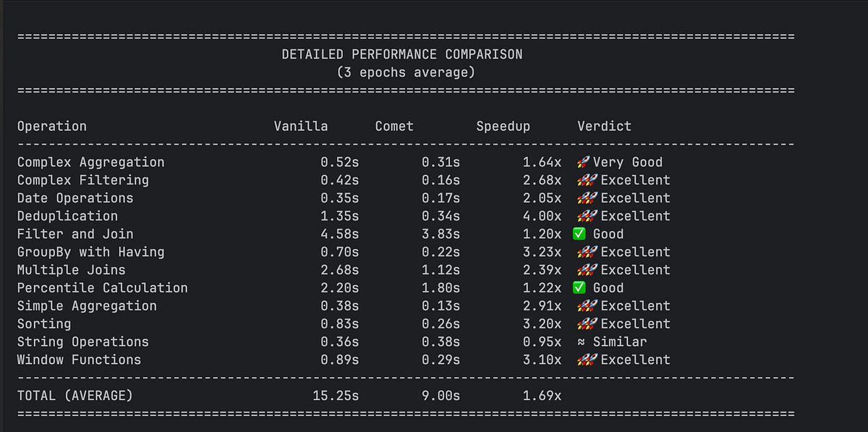868x432 pixels.
Task: Select the 'Deduplication' operation name
Action: click(67, 216)
